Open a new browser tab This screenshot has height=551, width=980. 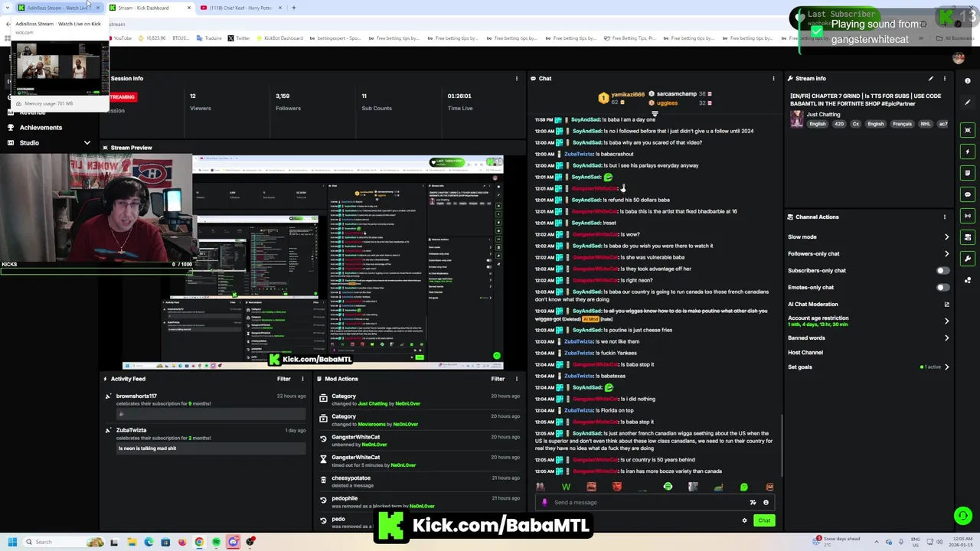pos(294,8)
